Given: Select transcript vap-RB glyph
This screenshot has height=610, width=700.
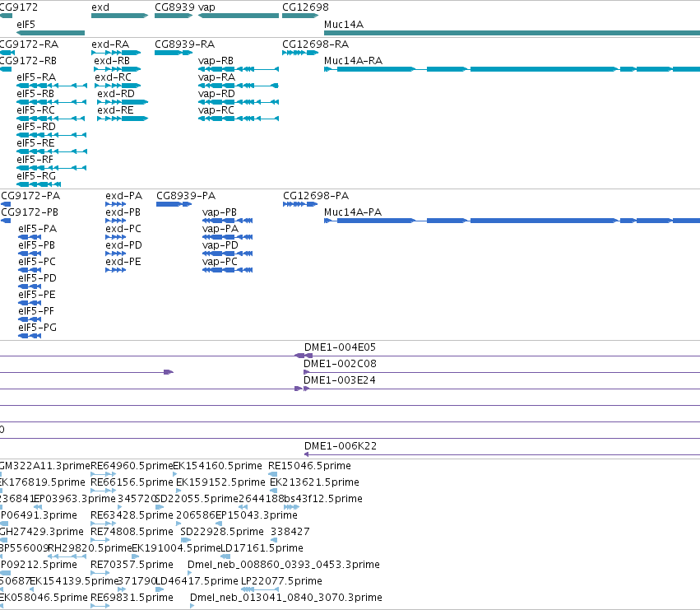Looking at the screenshot, I should [239, 69].
